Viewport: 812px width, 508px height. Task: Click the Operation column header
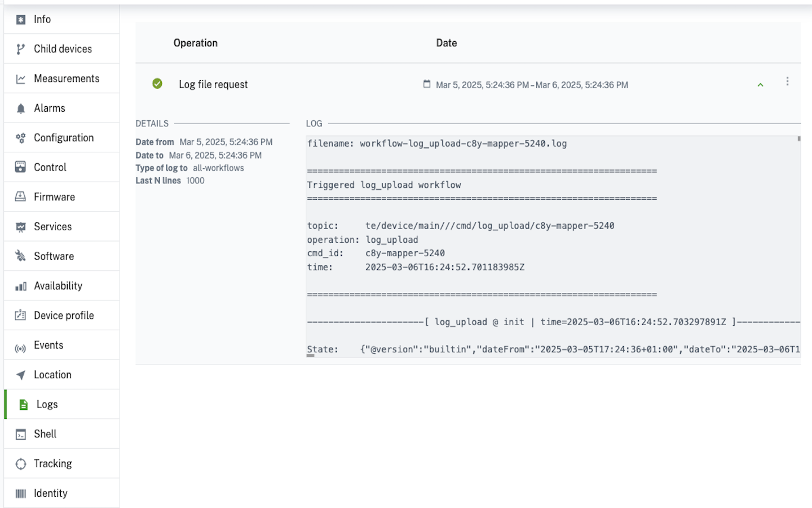(195, 43)
